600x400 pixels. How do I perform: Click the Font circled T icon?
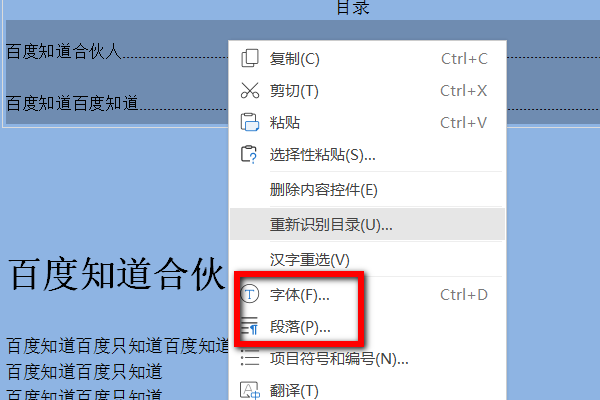(x=249, y=294)
